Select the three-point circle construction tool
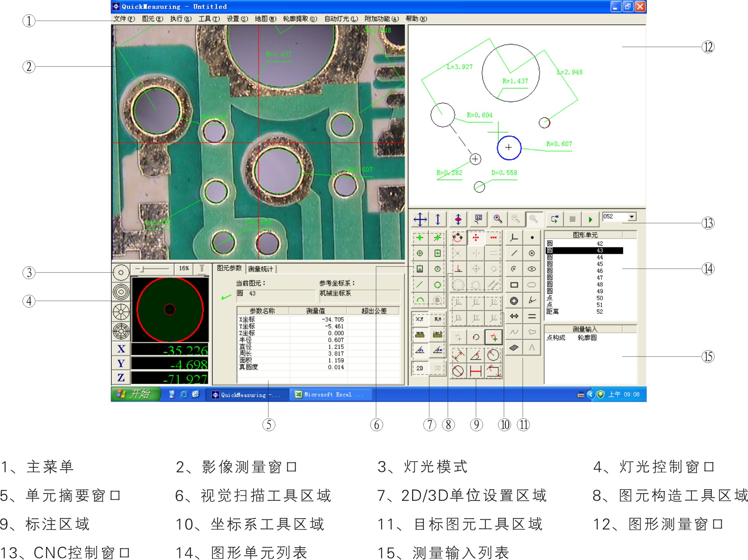The height and width of the screenshot is (560, 748). pyautogui.click(x=458, y=238)
